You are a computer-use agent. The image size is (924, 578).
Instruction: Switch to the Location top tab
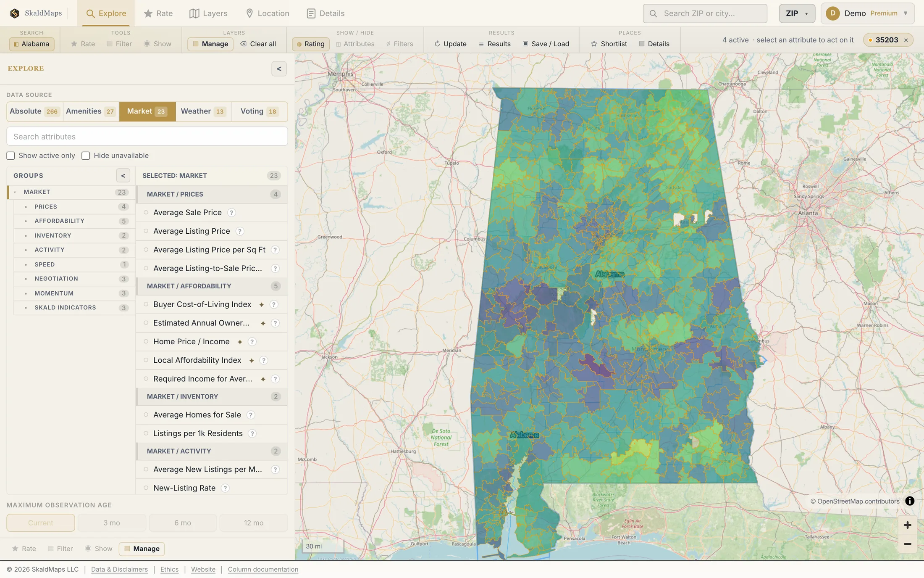pyautogui.click(x=267, y=13)
